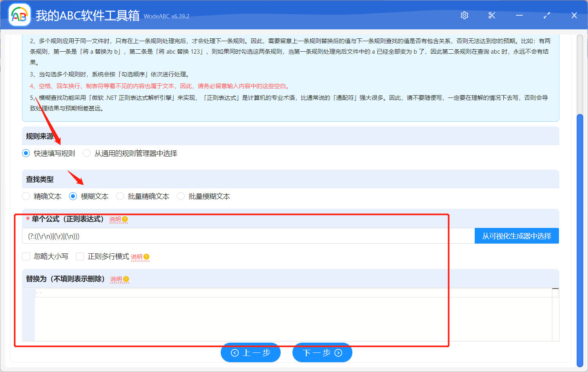Select the 精确文本 search type

pos(26,196)
